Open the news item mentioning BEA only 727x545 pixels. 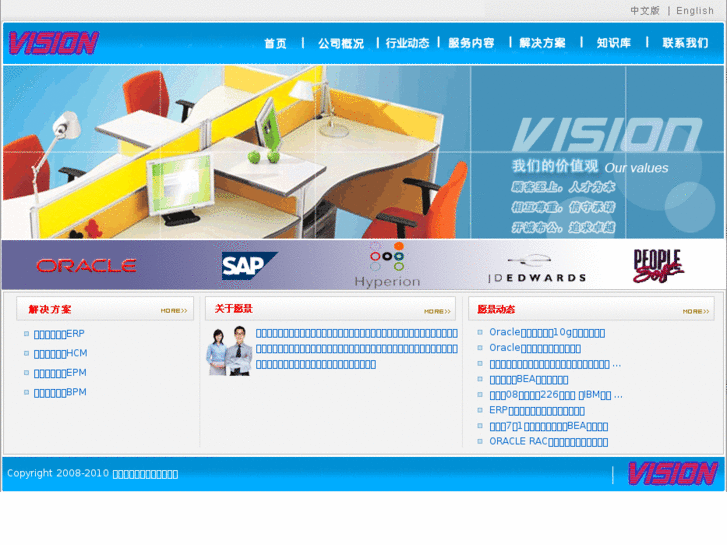[529, 379]
